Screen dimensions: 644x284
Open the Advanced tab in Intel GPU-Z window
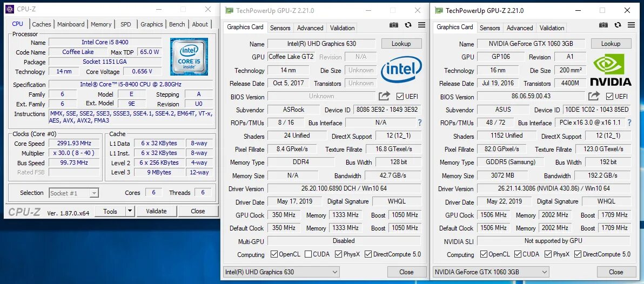click(310, 28)
